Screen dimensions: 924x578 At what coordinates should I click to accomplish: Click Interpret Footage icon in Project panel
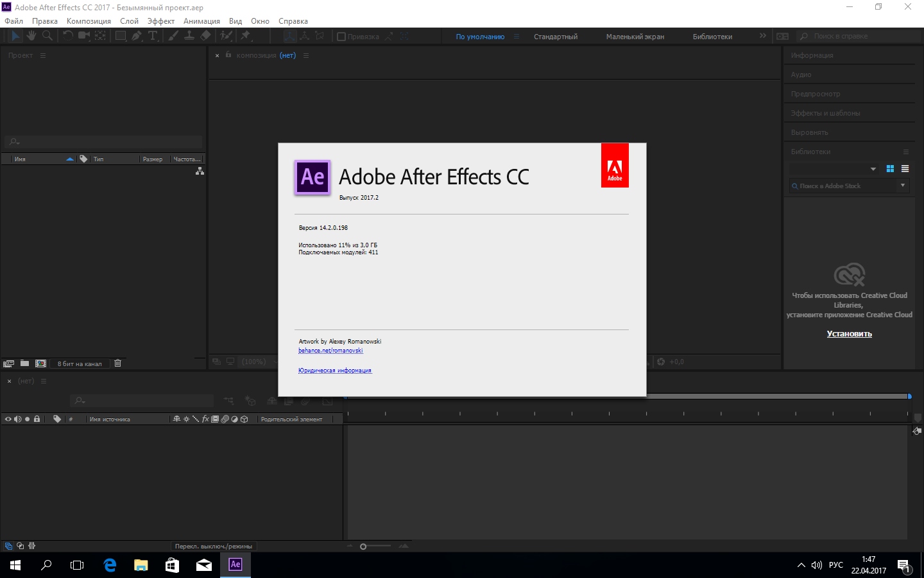[x=8, y=363]
